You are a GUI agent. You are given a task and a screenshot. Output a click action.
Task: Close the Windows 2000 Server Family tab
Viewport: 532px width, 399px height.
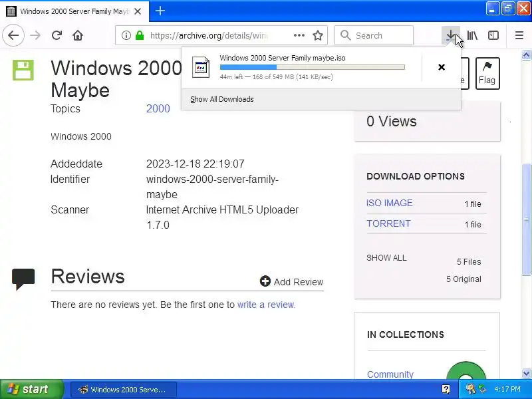pos(138,11)
